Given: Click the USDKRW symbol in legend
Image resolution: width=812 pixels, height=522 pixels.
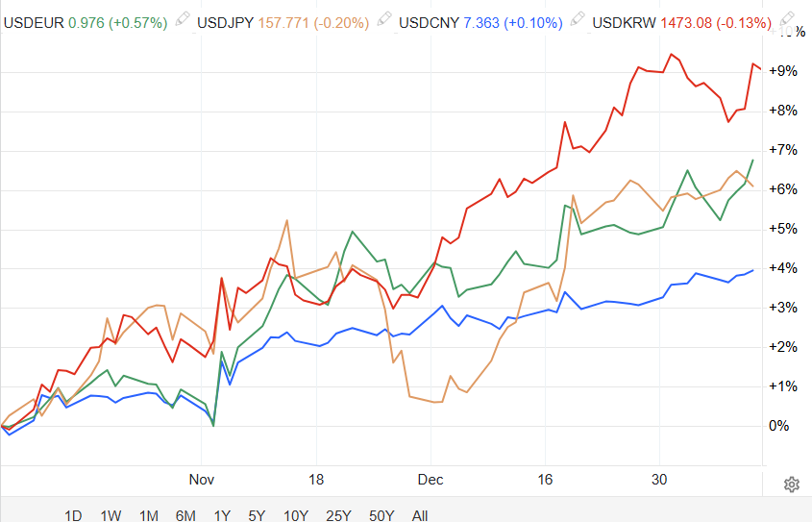Looking at the screenshot, I should point(625,20).
